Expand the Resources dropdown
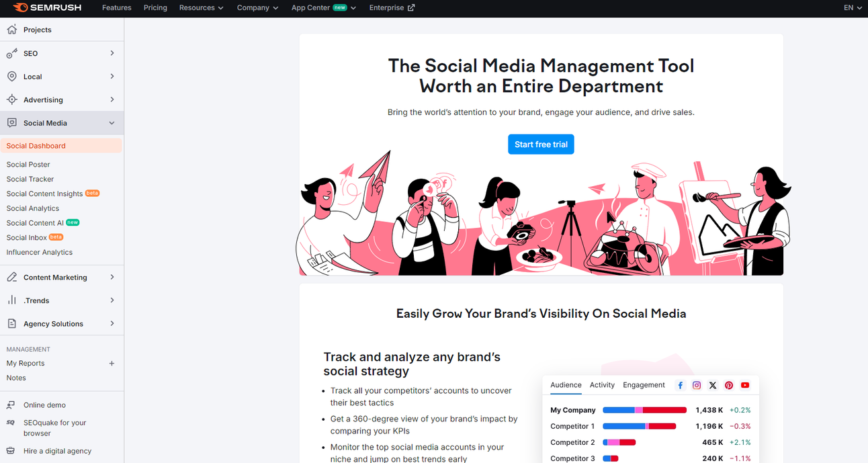 201,8
